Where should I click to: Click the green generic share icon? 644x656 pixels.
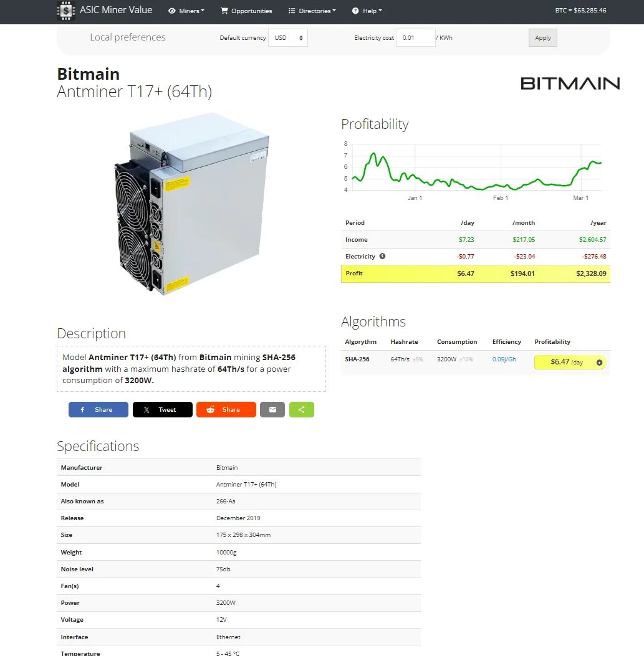tap(302, 409)
